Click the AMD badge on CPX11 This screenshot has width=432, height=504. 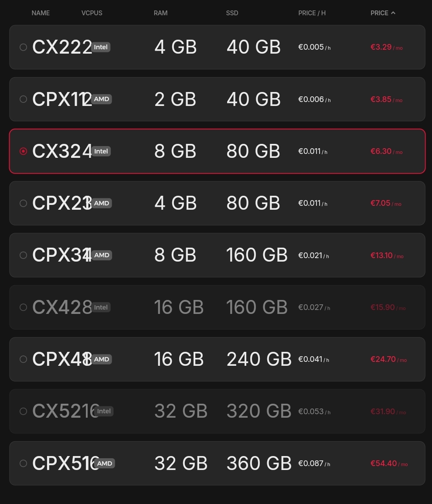[102, 99]
